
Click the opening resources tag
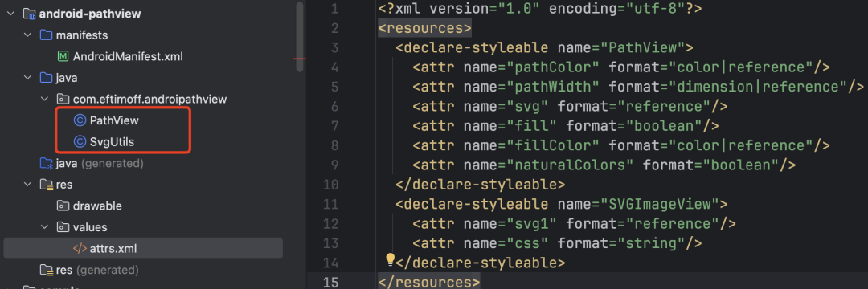click(x=424, y=27)
